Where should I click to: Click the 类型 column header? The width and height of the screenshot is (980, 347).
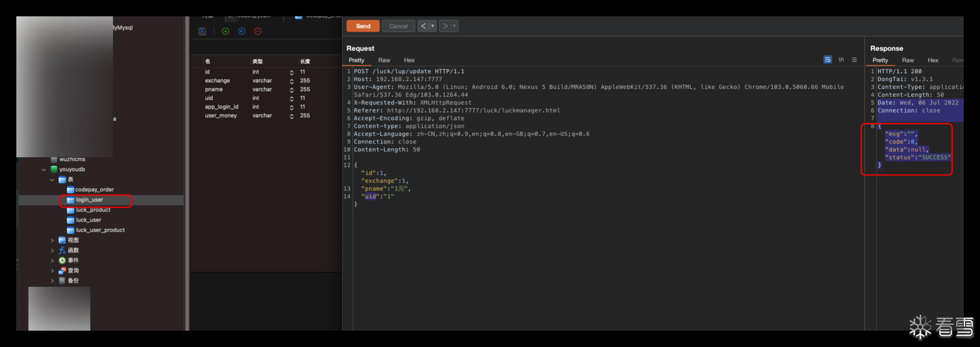pyautogui.click(x=257, y=61)
